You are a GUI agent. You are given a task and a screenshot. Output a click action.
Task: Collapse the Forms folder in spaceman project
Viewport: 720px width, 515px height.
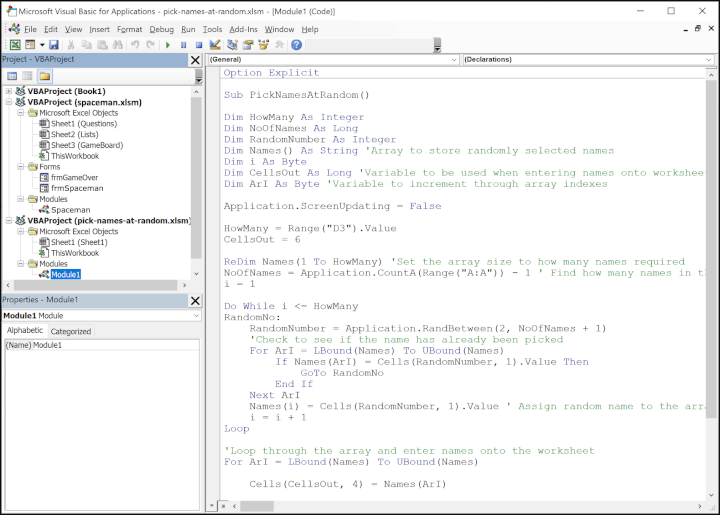[x=20, y=167]
